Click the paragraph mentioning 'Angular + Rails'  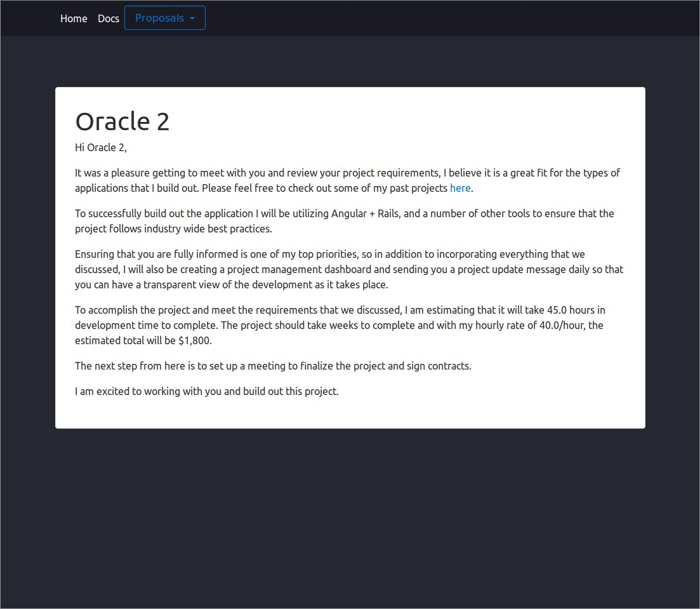pyautogui.click(x=344, y=221)
